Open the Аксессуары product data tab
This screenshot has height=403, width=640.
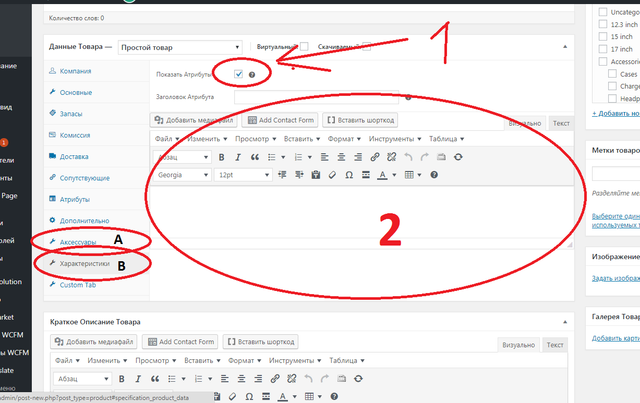[x=78, y=242]
